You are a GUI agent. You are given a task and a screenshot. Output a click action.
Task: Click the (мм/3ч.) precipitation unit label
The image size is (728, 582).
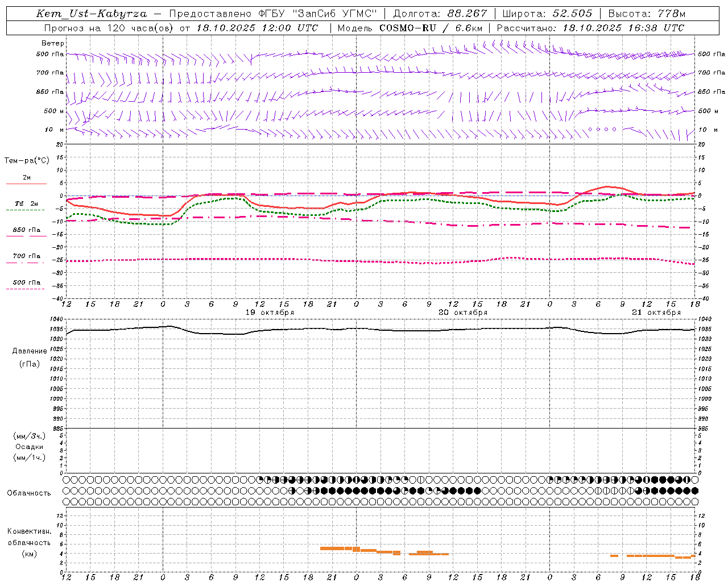(x=30, y=436)
